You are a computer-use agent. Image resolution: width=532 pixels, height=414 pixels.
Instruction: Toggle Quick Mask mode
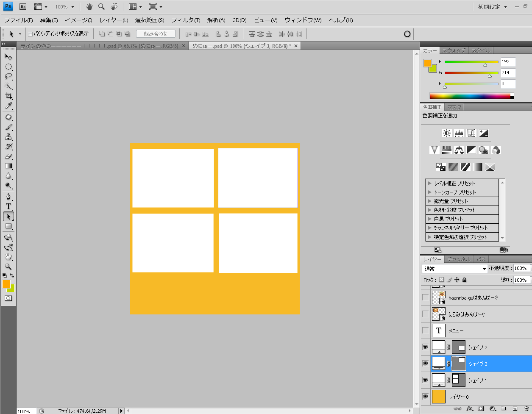pyautogui.click(x=8, y=298)
